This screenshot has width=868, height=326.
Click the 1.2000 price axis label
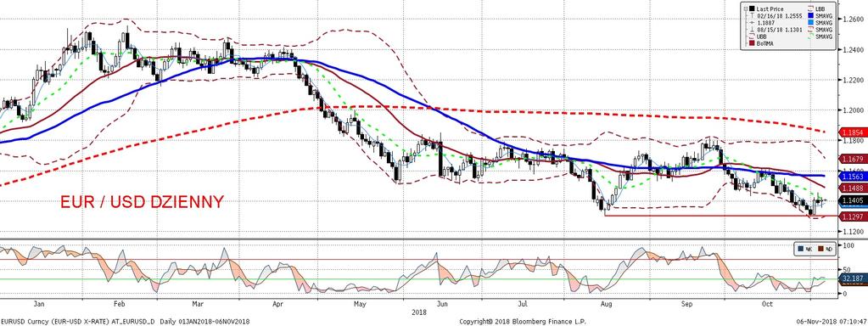[852, 110]
